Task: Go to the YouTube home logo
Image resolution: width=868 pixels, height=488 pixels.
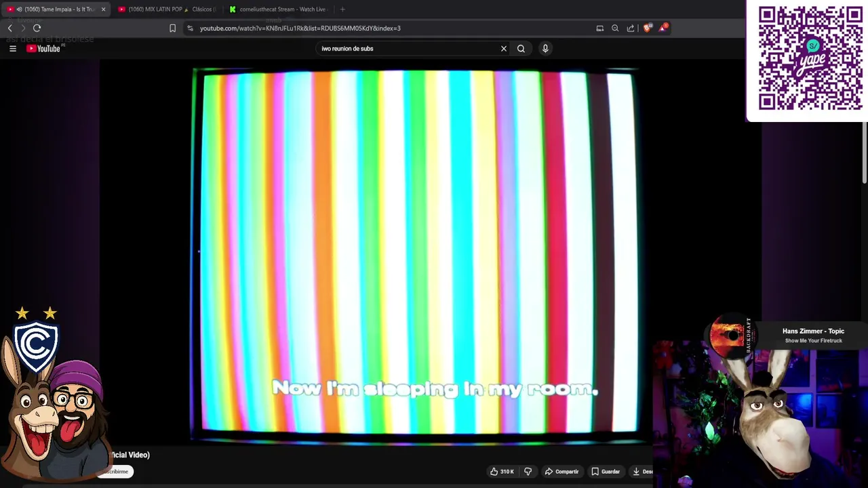Action: coord(44,49)
